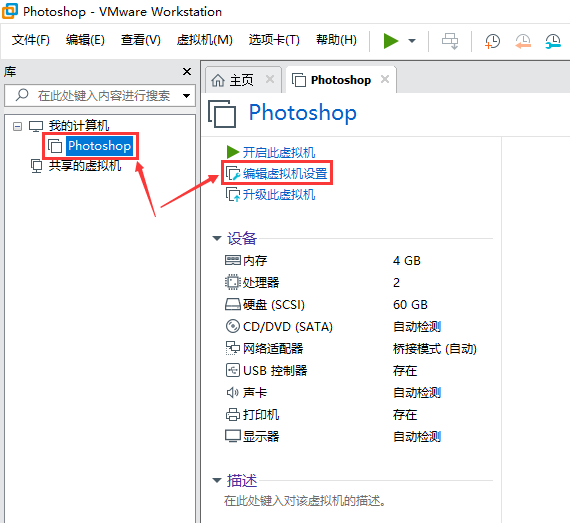The image size is (570, 523).
Task: Click the library search input field
Action: 100,96
